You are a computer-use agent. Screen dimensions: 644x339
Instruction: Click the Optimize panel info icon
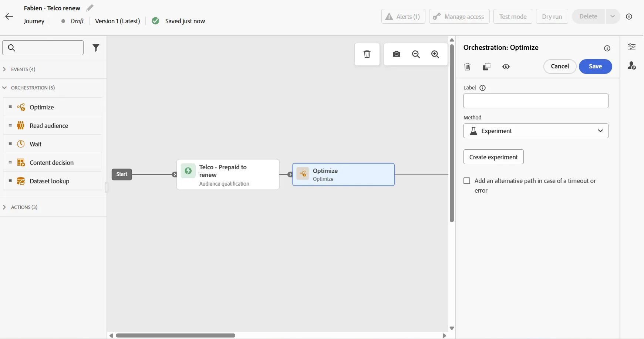607,48
